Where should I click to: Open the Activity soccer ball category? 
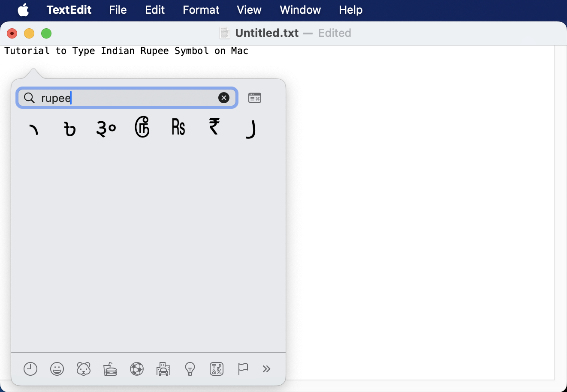pyautogui.click(x=137, y=369)
